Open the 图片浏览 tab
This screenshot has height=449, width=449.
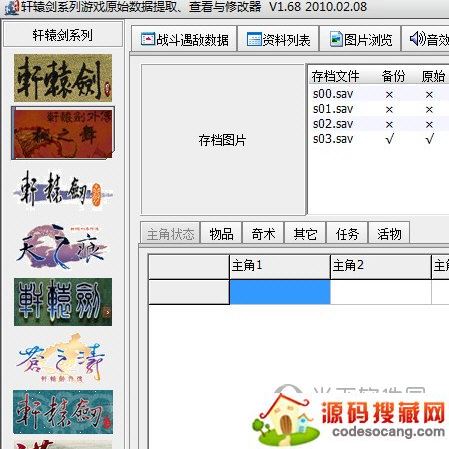(x=360, y=39)
